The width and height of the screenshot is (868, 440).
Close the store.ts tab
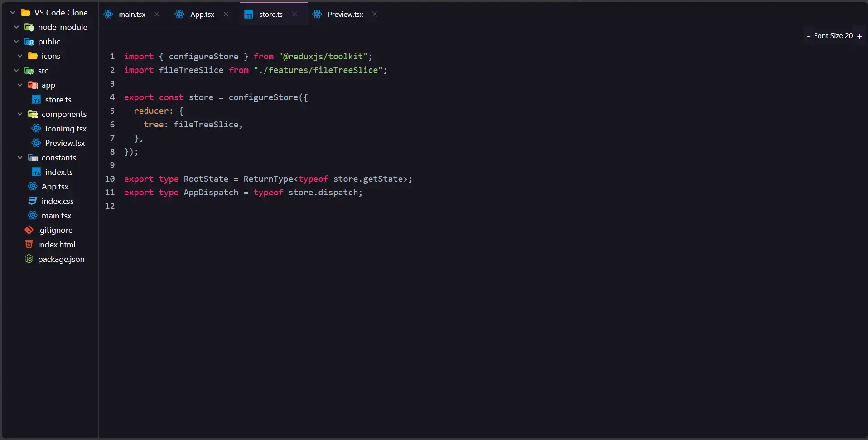pos(294,15)
